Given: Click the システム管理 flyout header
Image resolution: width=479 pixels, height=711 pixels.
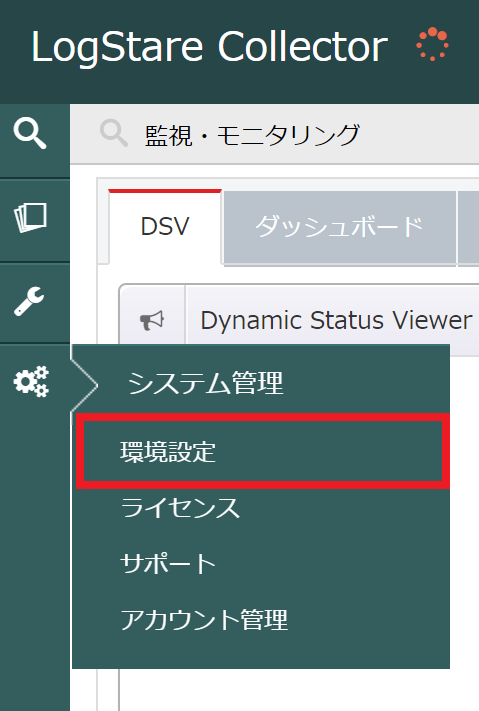Looking at the screenshot, I should pyautogui.click(x=205, y=383).
